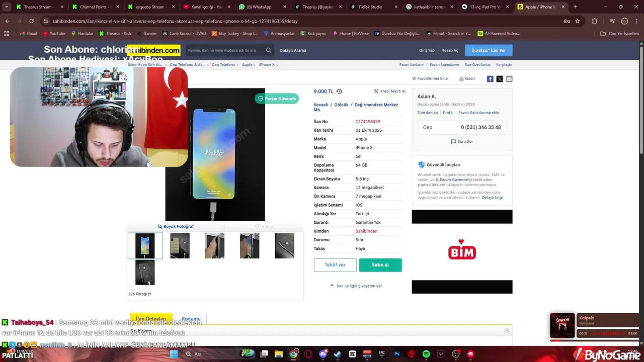Viewport: 644px width, 362px height.
Task: Click Satın al button
Action: (380, 265)
